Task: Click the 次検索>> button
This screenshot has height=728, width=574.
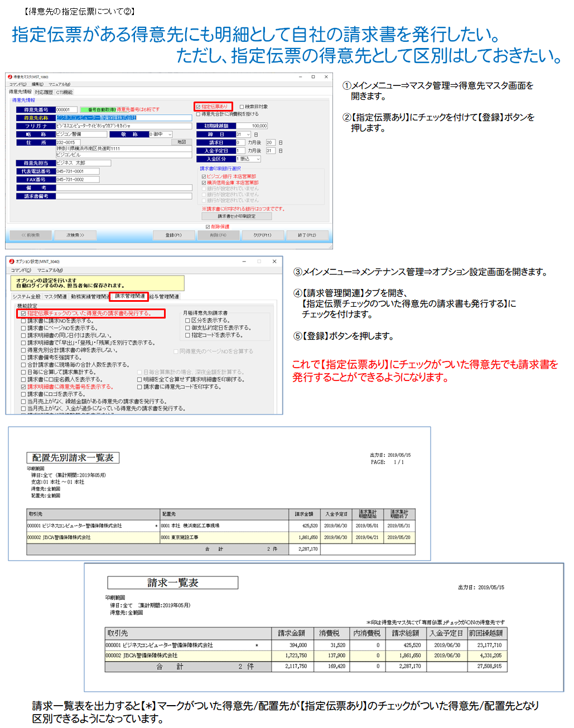Action: pos(75,235)
